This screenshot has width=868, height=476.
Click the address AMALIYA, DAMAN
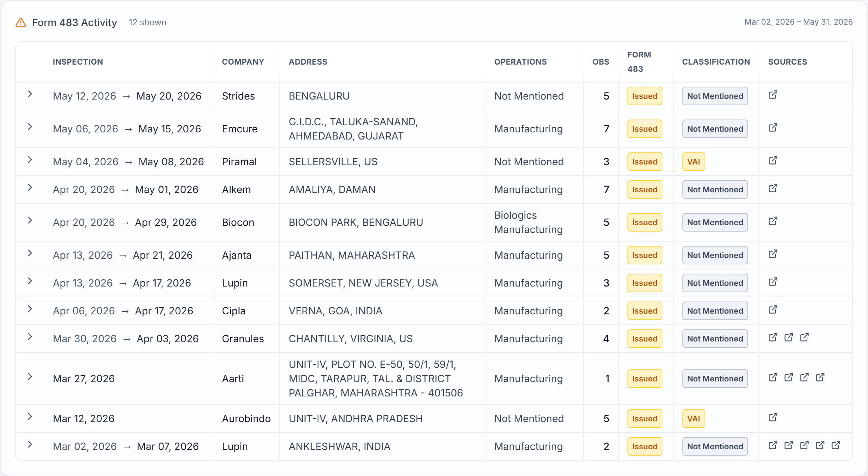(x=332, y=189)
